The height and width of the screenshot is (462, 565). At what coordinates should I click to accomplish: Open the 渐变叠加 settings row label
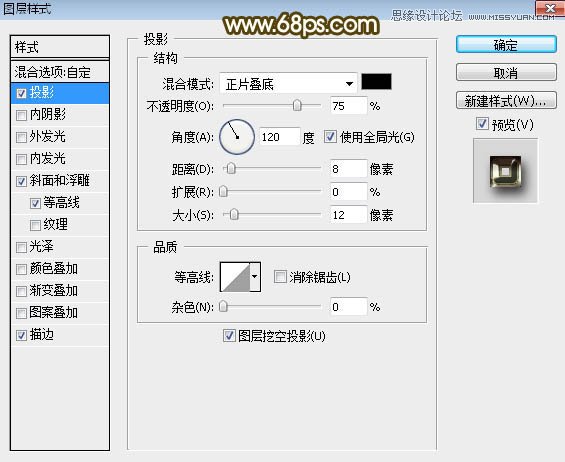pyautogui.click(x=54, y=290)
